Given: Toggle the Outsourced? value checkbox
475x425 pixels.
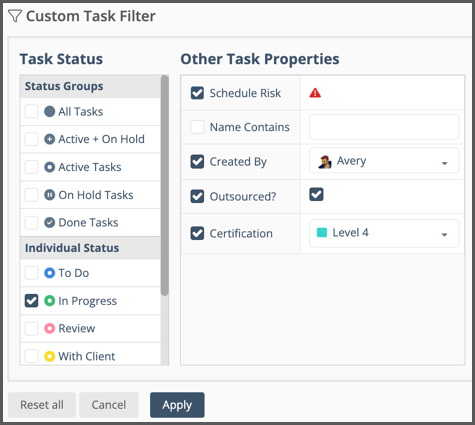Looking at the screenshot, I should point(316,194).
